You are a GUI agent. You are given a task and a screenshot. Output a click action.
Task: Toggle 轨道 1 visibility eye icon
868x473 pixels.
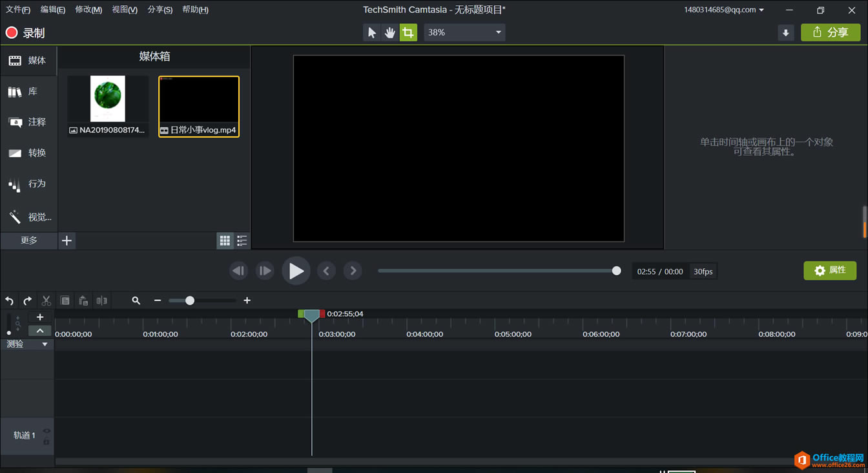(46, 431)
